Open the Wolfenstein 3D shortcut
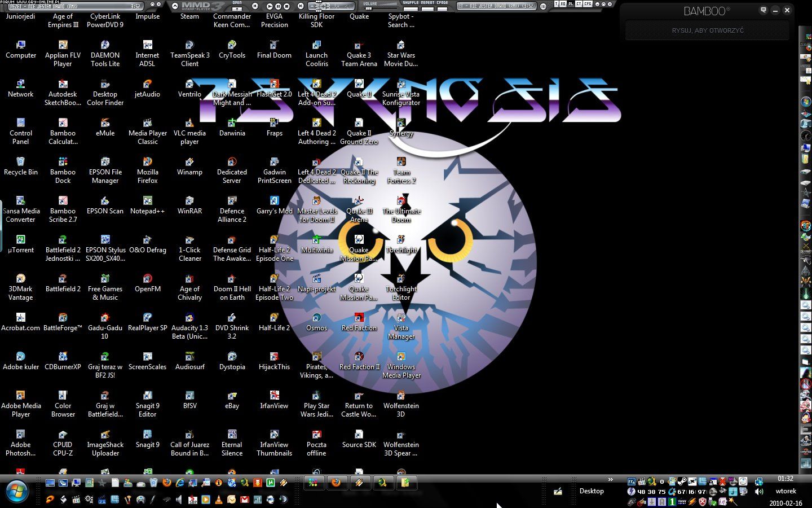 point(401,404)
